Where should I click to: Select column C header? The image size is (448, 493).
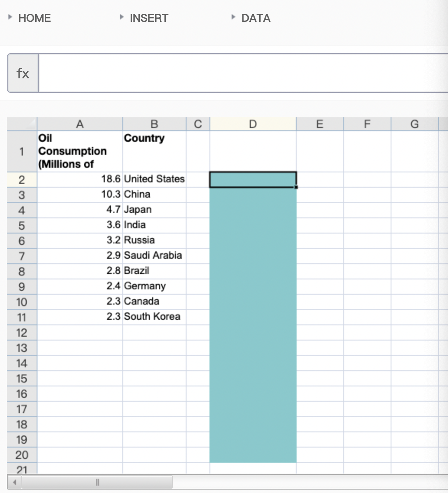pos(198,124)
